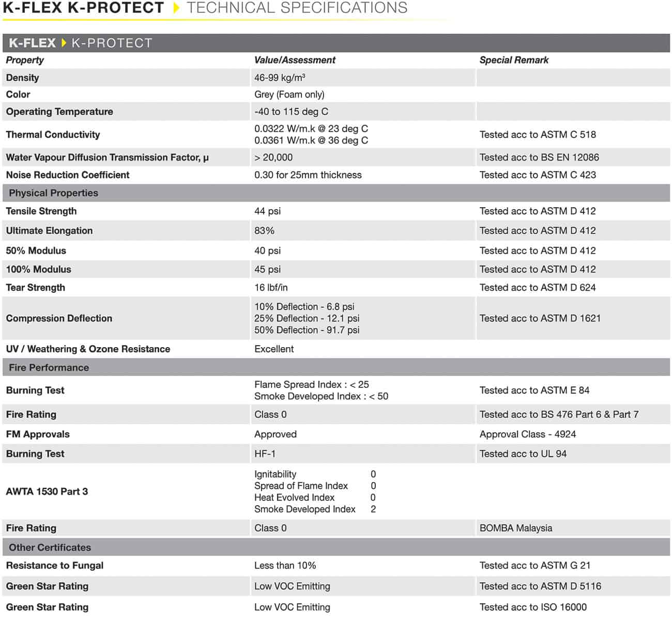Click the '-40 to 115 deg C' value
This screenshot has width=672, height=624.
(291, 112)
